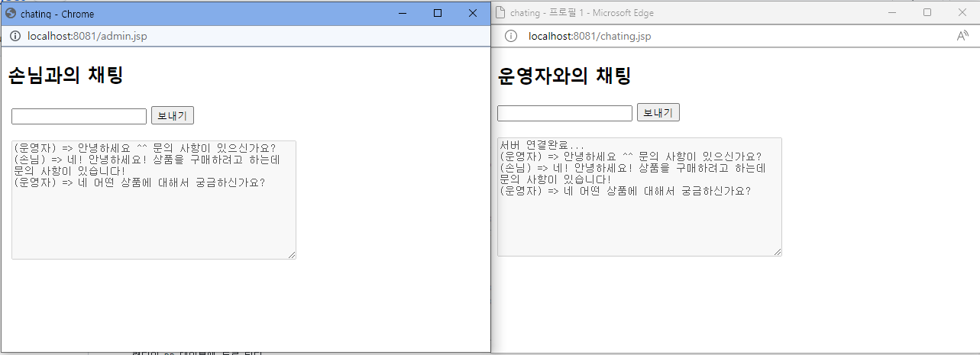Maximize the Chrome chating window

pyautogui.click(x=438, y=13)
